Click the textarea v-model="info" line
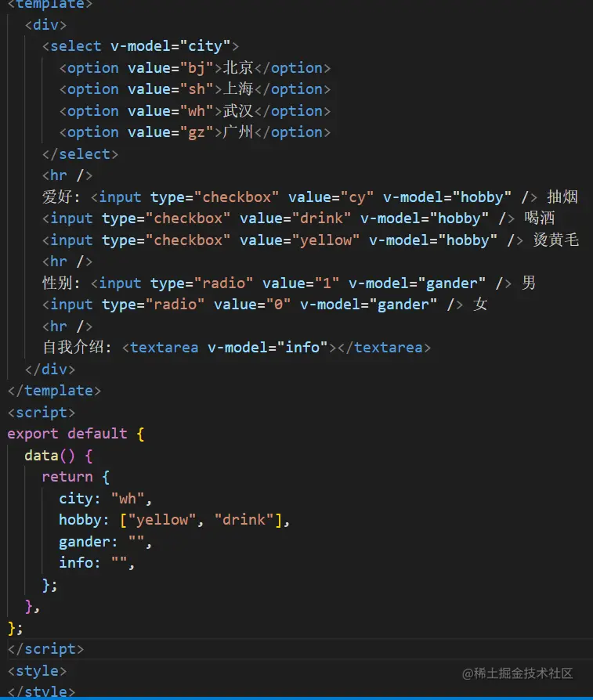 (237, 348)
